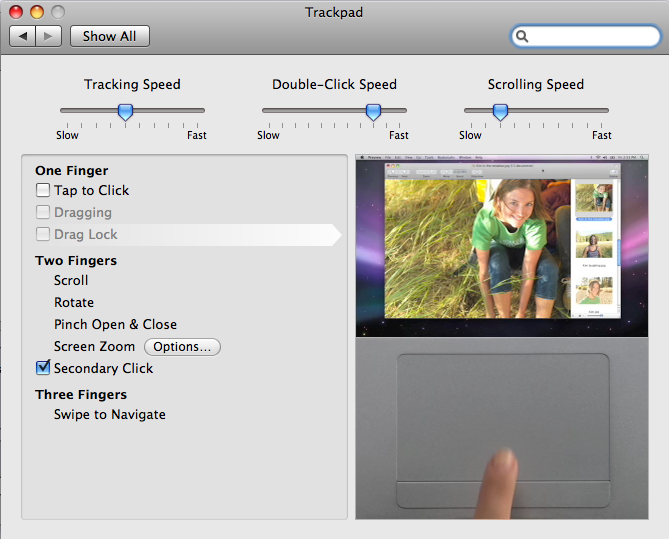Toggle the Dragging checkbox
Image resolution: width=669 pixels, height=539 pixels.
click(43, 212)
